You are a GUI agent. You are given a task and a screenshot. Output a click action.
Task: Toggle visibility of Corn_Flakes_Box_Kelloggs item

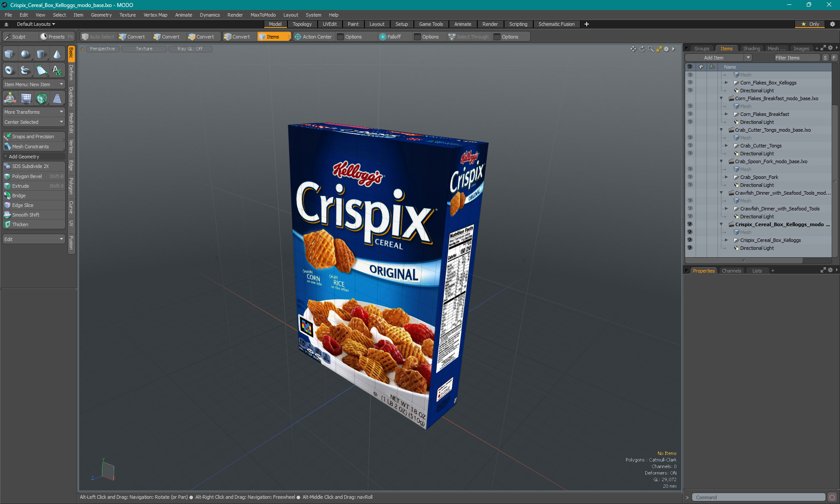click(690, 83)
